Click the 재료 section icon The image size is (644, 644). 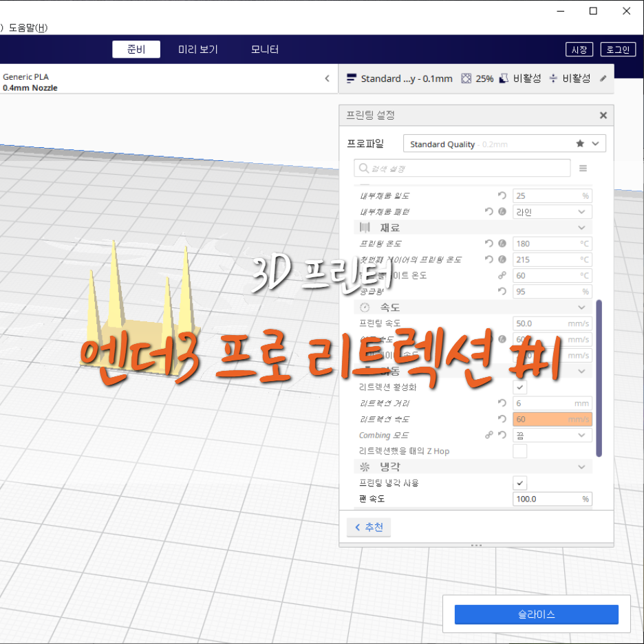[365, 227]
